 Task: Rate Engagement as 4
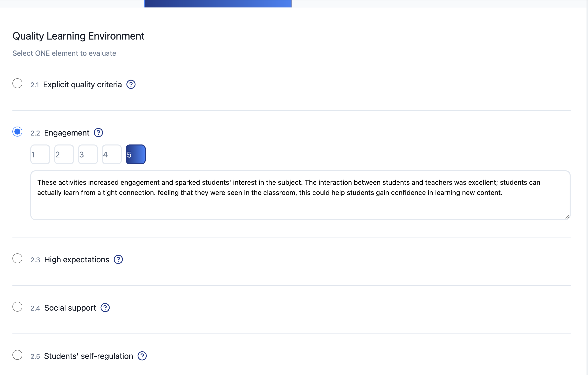(112, 154)
